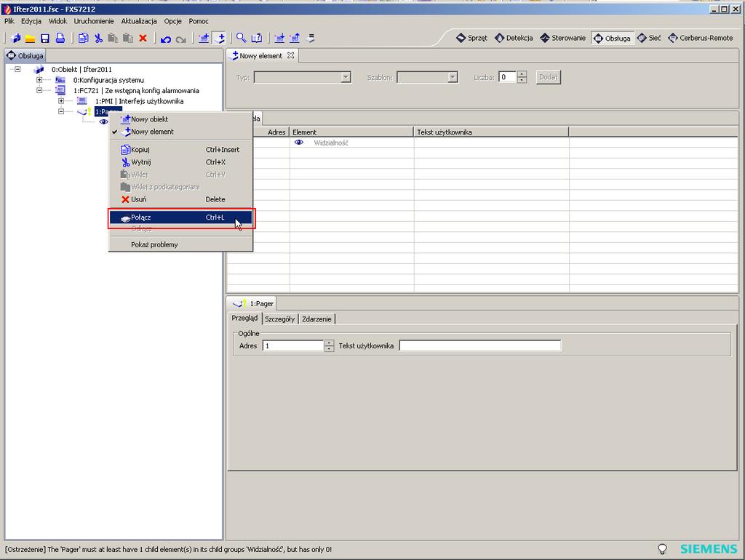Click the Liczba number field
Screen dimensions: 745x560
click(x=507, y=77)
